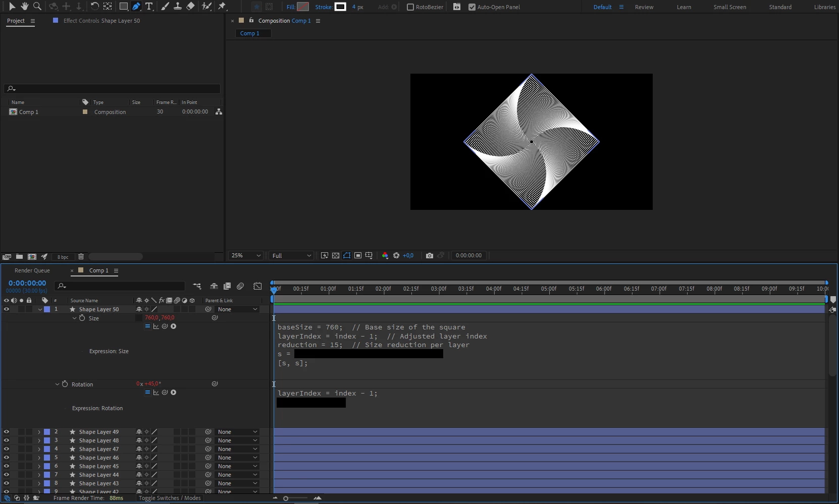Select the Roto Brush tool
Screen dimensions: 839x504
[206, 7]
